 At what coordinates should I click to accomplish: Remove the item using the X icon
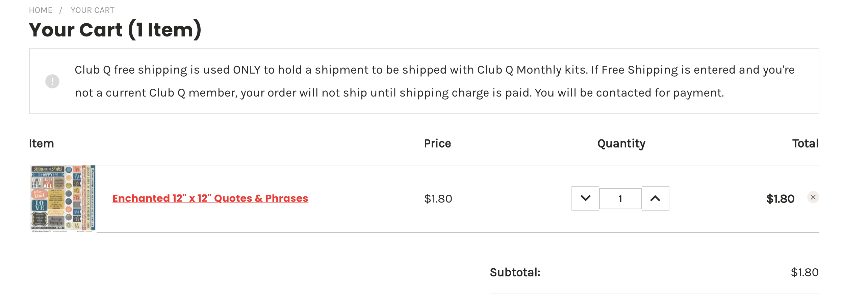point(813,197)
